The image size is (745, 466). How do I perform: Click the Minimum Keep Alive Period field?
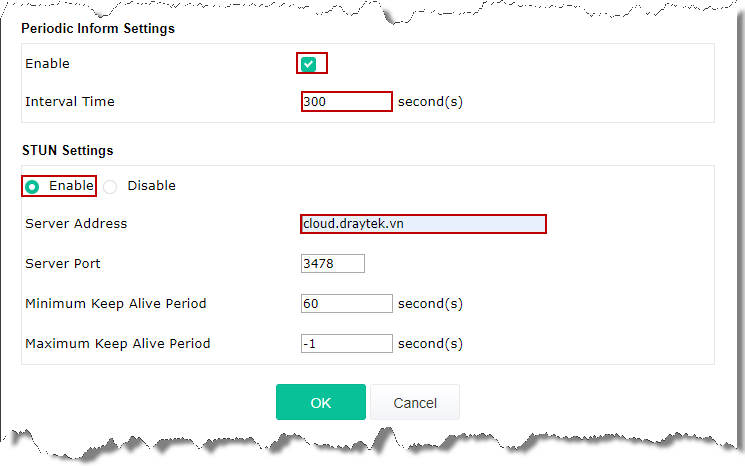click(347, 304)
